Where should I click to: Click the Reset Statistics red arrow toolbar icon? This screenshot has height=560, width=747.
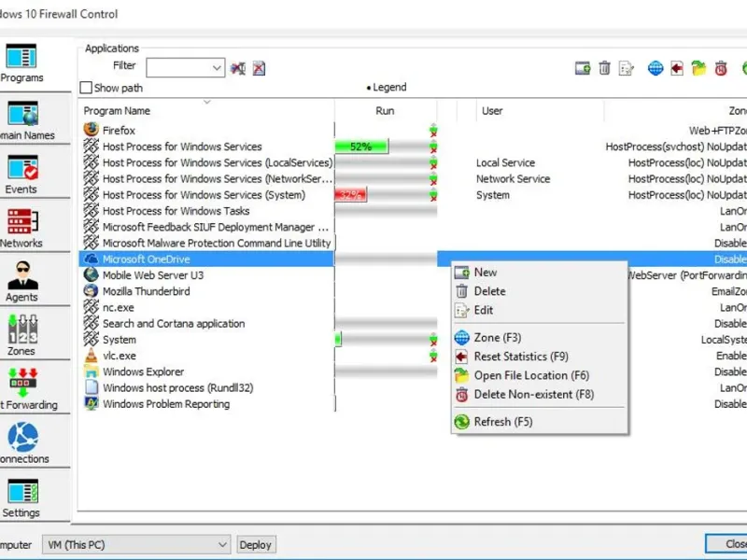click(676, 68)
